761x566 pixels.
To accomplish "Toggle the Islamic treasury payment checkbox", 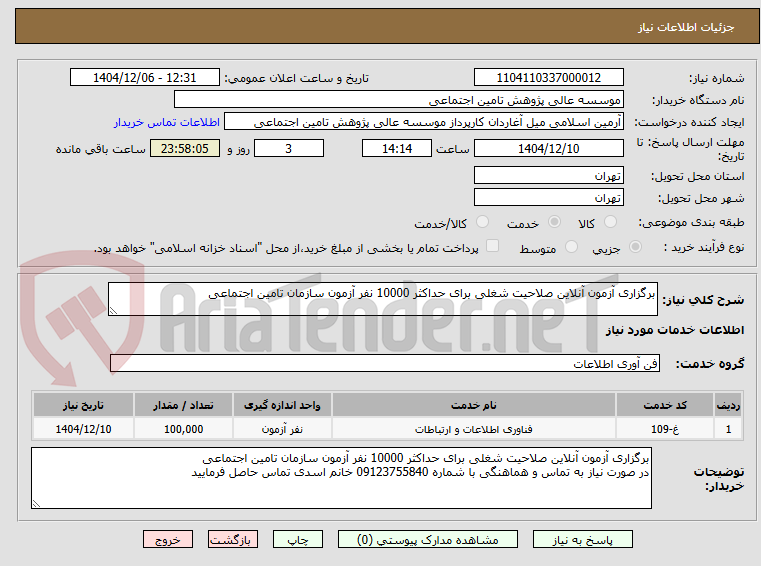I will point(493,246).
